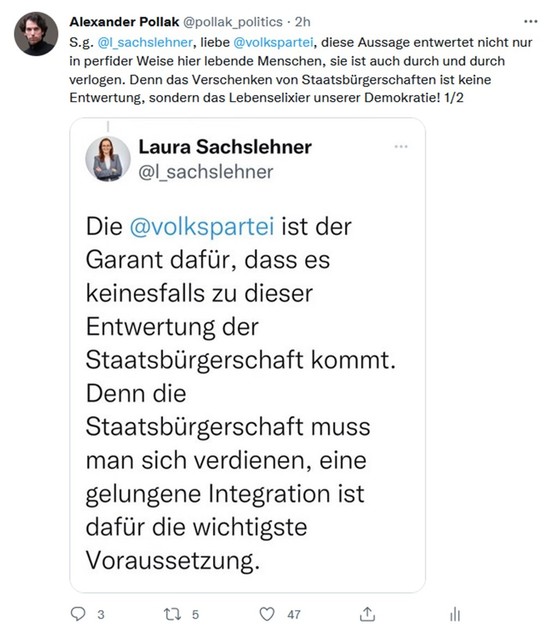Retweet this post via the retweet icon
Image resolution: width=550 pixels, height=637 pixels.
[x=172, y=614]
